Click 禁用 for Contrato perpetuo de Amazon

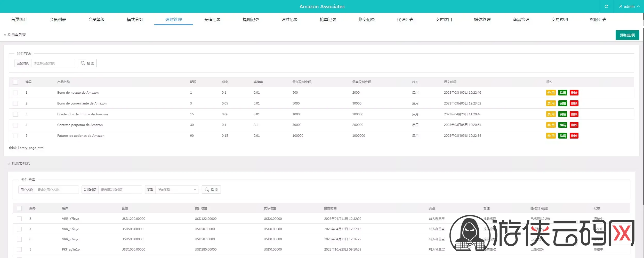point(551,125)
